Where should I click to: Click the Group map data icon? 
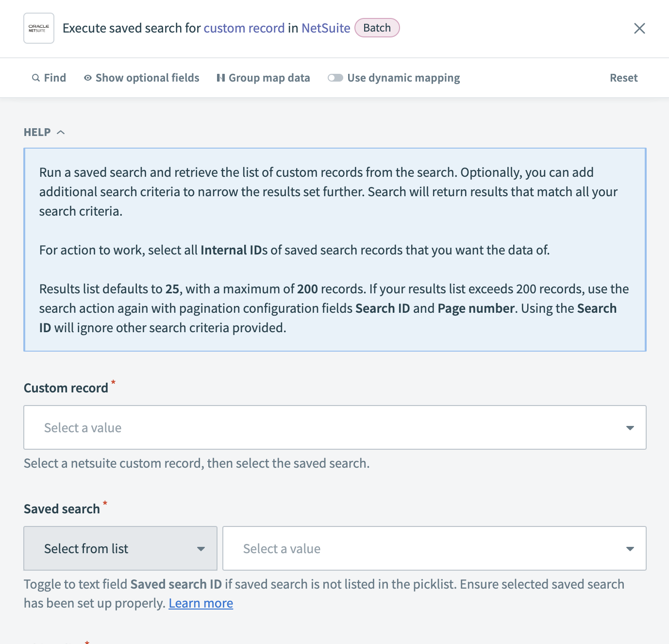click(x=221, y=78)
